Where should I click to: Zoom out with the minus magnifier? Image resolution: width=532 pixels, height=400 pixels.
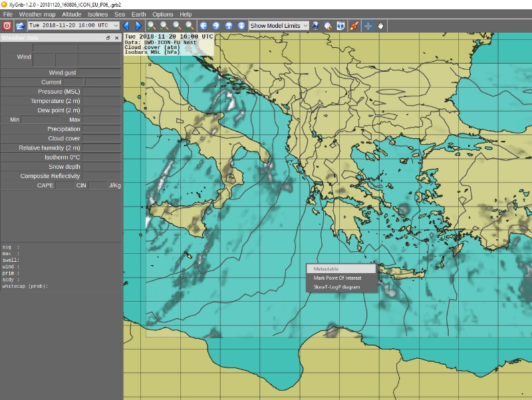pyautogui.click(x=164, y=26)
